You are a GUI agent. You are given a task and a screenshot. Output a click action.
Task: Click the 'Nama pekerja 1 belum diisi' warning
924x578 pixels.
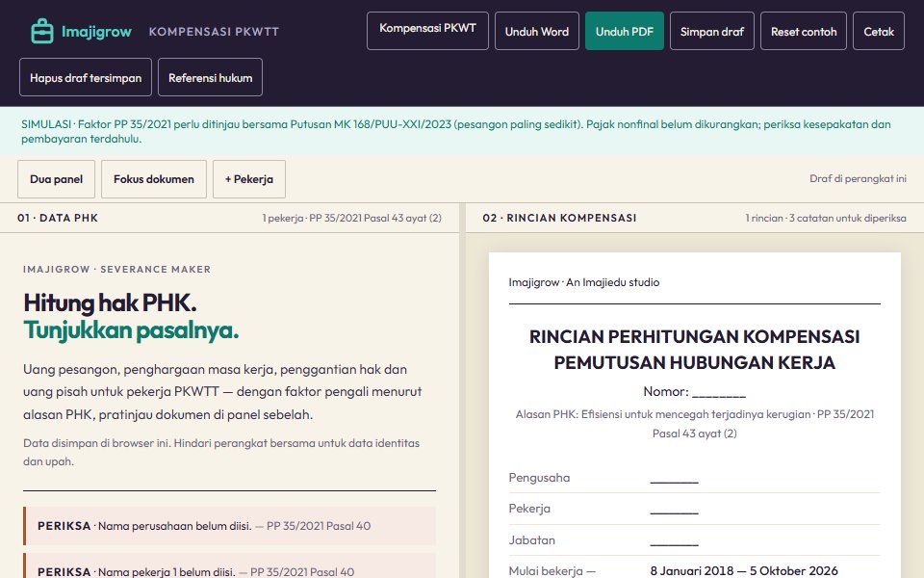[x=230, y=567]
